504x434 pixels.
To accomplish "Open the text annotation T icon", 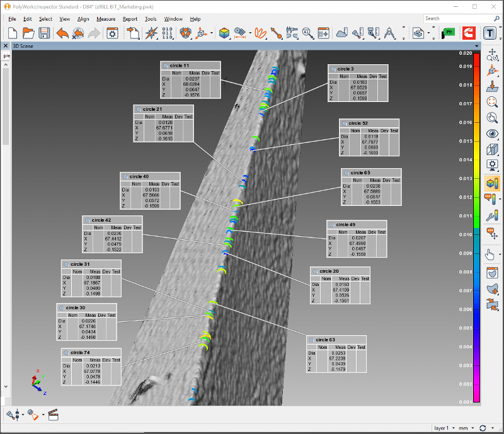I will tap(490, 33).
